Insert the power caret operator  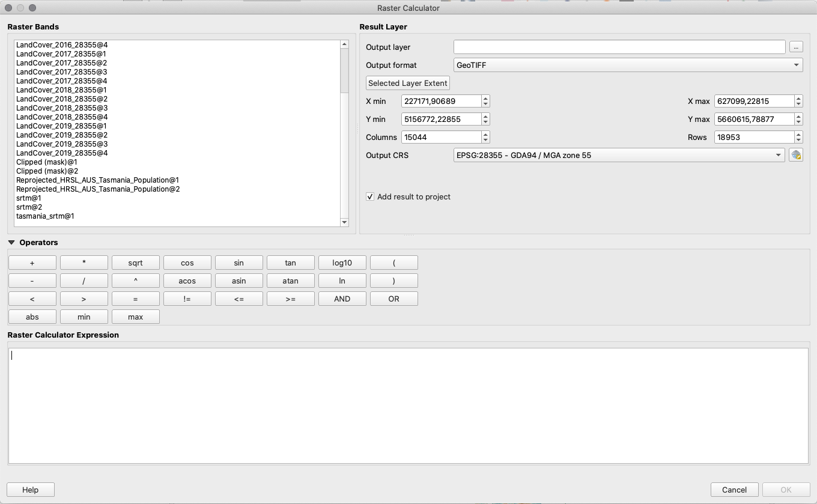tap(136, 281)
